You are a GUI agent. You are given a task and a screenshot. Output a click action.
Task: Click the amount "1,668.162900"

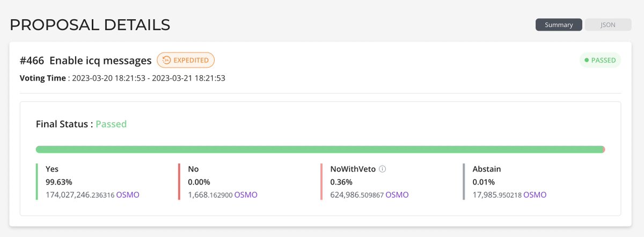tap(210, 195)
